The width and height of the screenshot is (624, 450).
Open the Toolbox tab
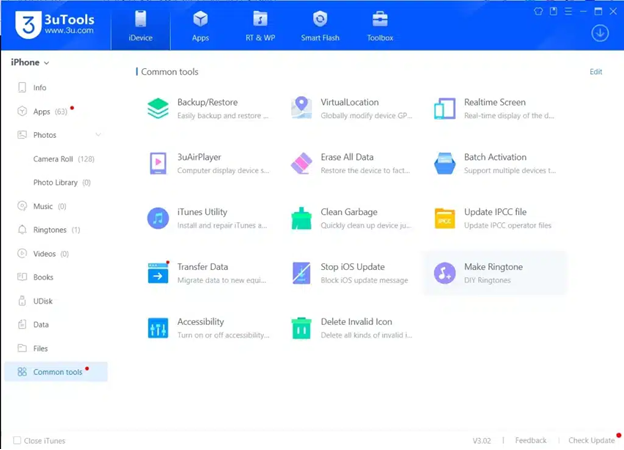pyautogui.click(x=380, y=26)
